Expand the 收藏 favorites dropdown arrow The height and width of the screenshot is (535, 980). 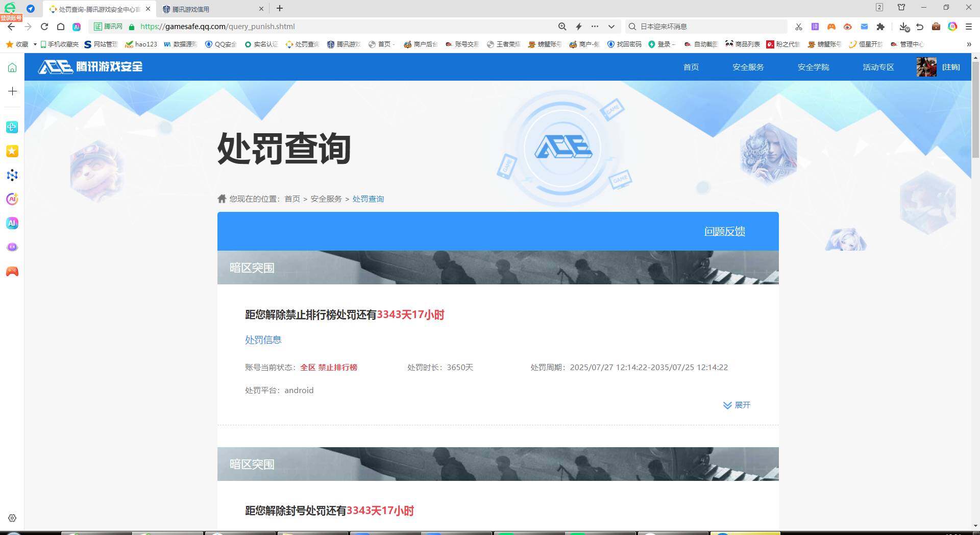click(x=35, y=44)
